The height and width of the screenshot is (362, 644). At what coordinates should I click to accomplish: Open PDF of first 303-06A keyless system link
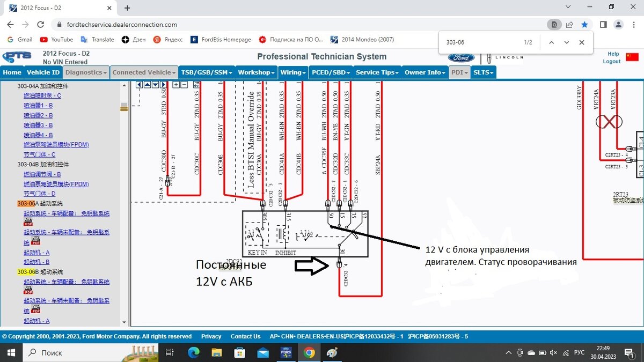click(28, 221)
